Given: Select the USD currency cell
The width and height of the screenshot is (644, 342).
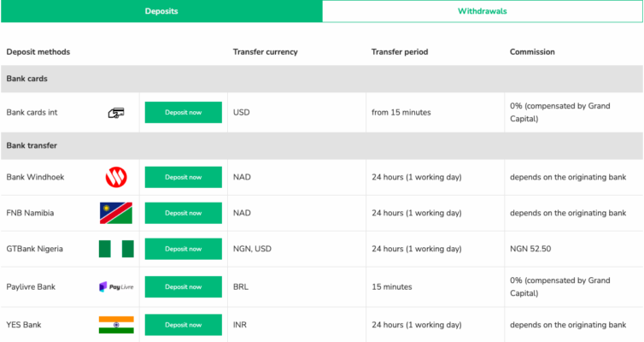Looking at the screenshot, I should [x=241, y=112].
